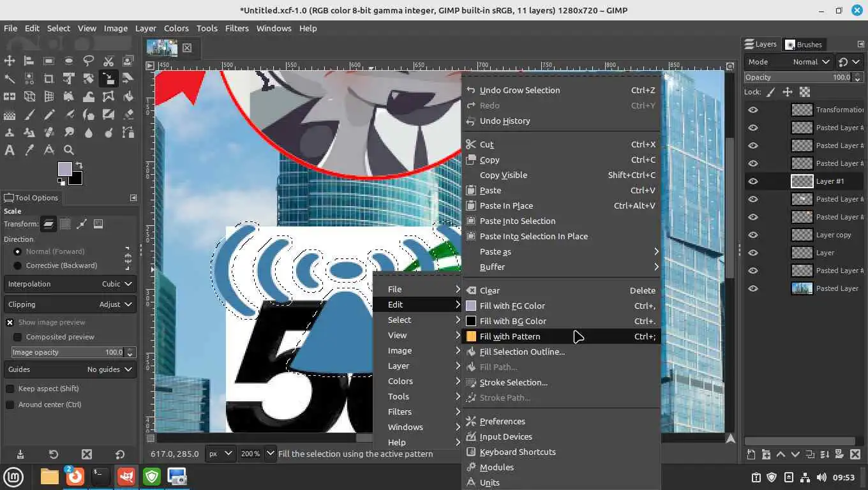Select the Color Picker eyedropper tool

pyautogui.click(x=29, y=150)
